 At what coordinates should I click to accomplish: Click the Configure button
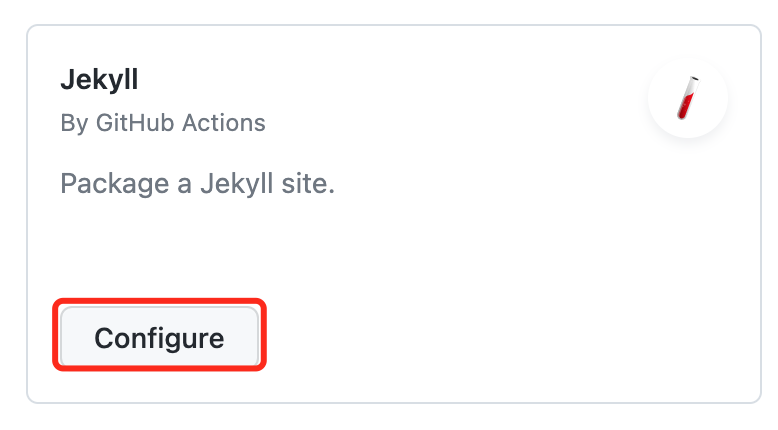pos(159,337)
